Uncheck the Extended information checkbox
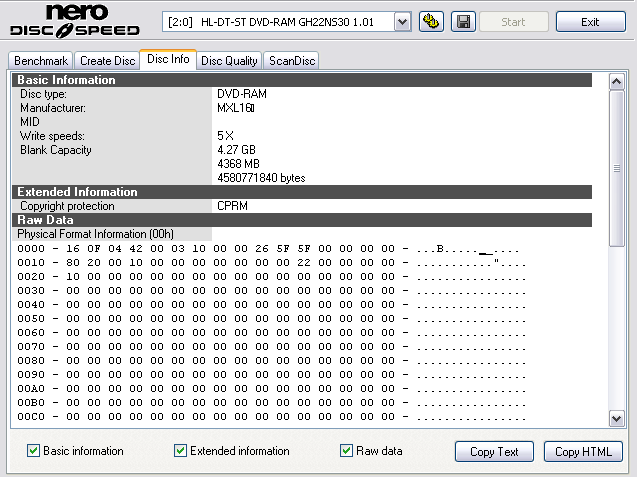The width and height of the screenshot is (637, 477). point(181,451)
